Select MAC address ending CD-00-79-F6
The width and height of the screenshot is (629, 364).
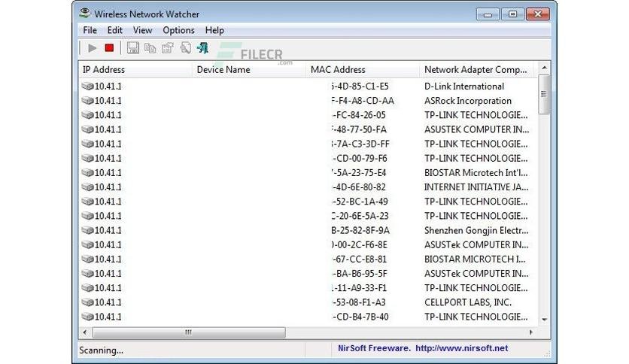coord(360,159)
